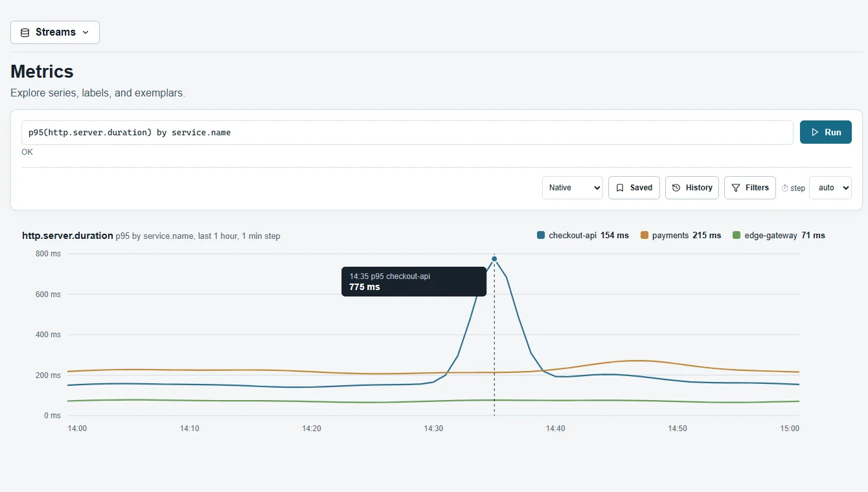Open Filters panel
868x492 pixels.
[x=749, y=188]
